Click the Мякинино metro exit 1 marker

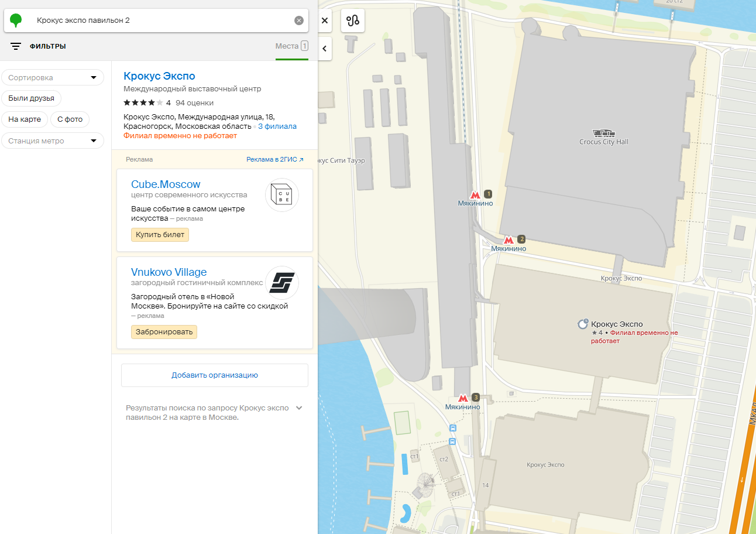coord(475,194)
